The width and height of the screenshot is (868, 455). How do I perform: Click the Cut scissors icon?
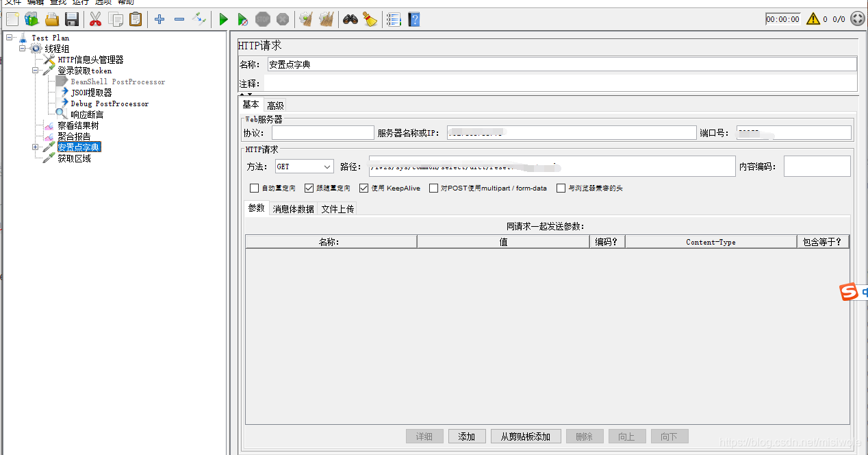point(95,19)
